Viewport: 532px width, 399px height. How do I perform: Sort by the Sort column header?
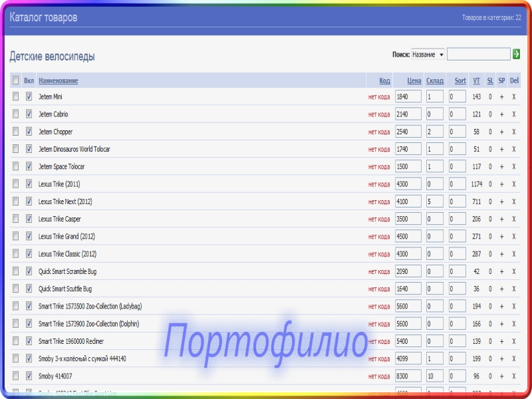pyautogui.click(x=460, y=80)
